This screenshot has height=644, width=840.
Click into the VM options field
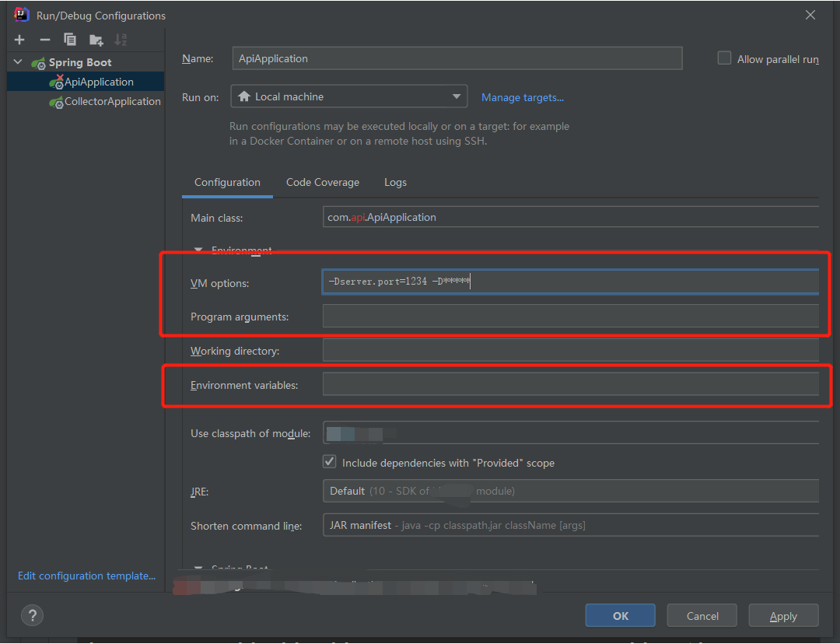point(571,282)
